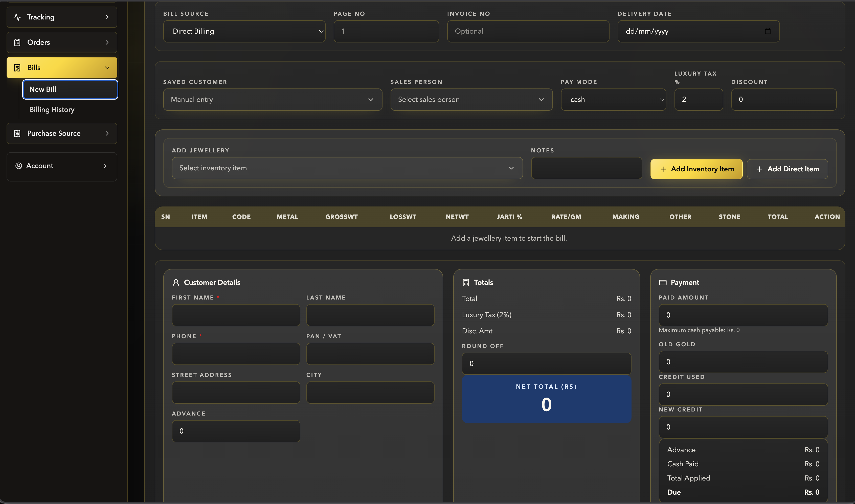The image size is (855, 504).
Task: Click the Bills receipt icon
Action: pyautogui.click(x=17, y=67)
